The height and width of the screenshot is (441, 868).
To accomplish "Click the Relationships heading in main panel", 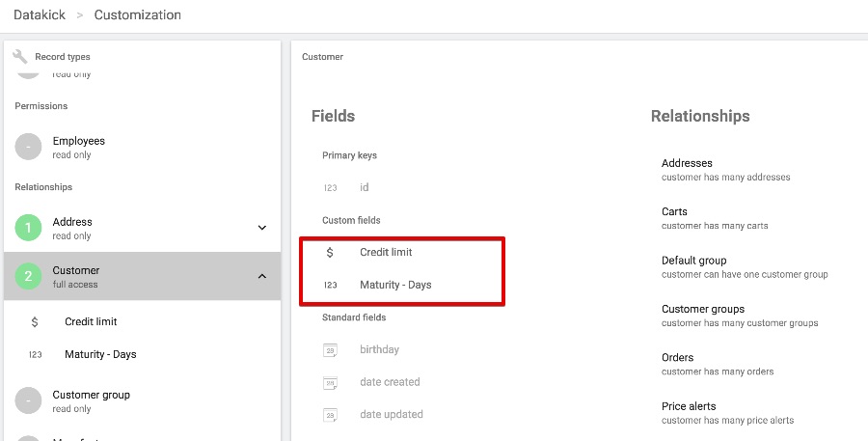I will click(700, 116).
